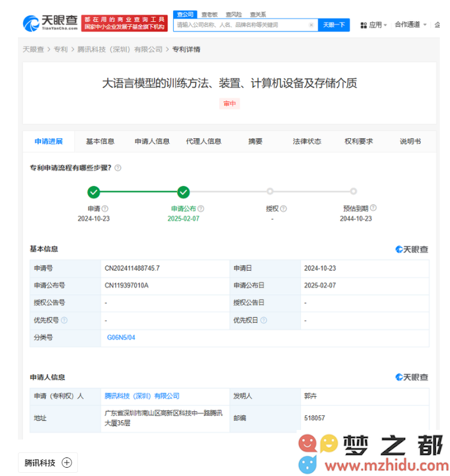Open classification link G06N5/04
The image size is (450, 476).
(121, 337)
